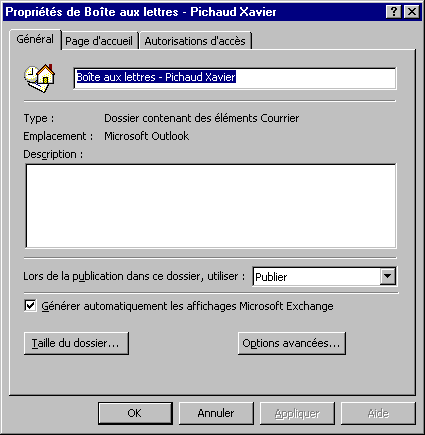Viewport: 425px width, 435px height.
Task: Close the properties dialog with the X icon
Action: pyautogui.click(x=412, y=12)
